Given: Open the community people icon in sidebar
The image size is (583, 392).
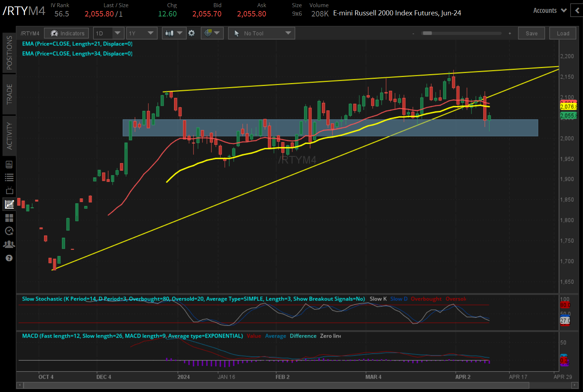Looking at the screenshot, I should click(x=9, y=244).
